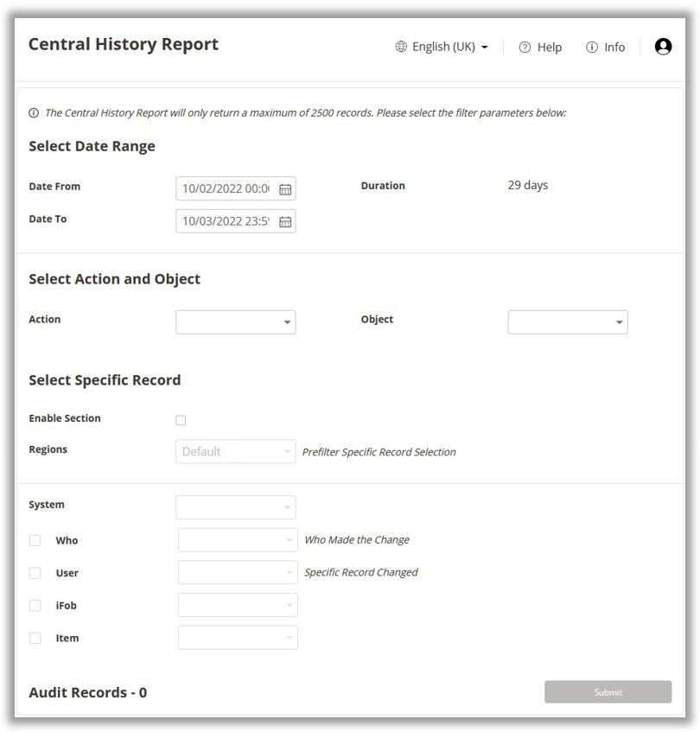Open the System dropdown

(236, 507)
